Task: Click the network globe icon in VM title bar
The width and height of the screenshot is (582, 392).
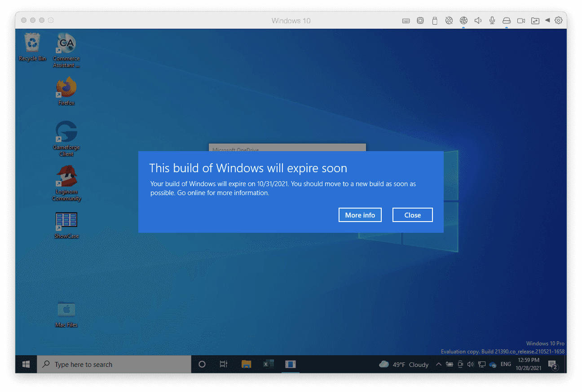Action: coord(463,21)
